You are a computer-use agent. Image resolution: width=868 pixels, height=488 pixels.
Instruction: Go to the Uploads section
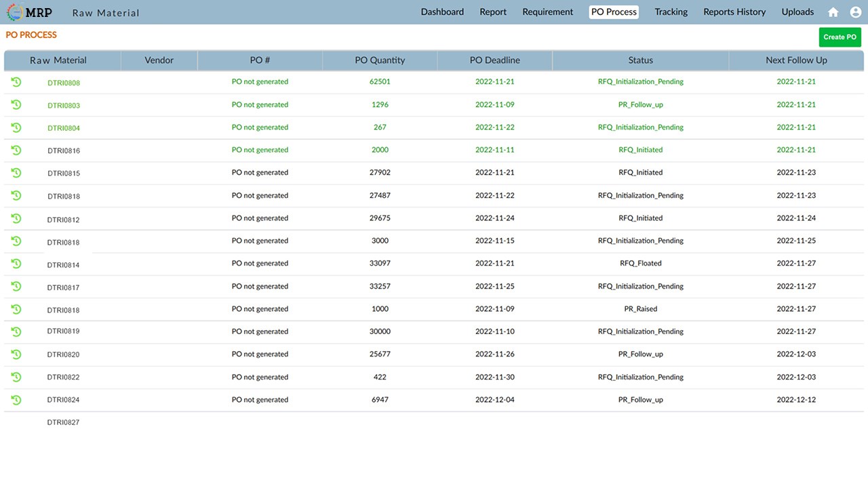pyautogui.click(x=797, y=12)
